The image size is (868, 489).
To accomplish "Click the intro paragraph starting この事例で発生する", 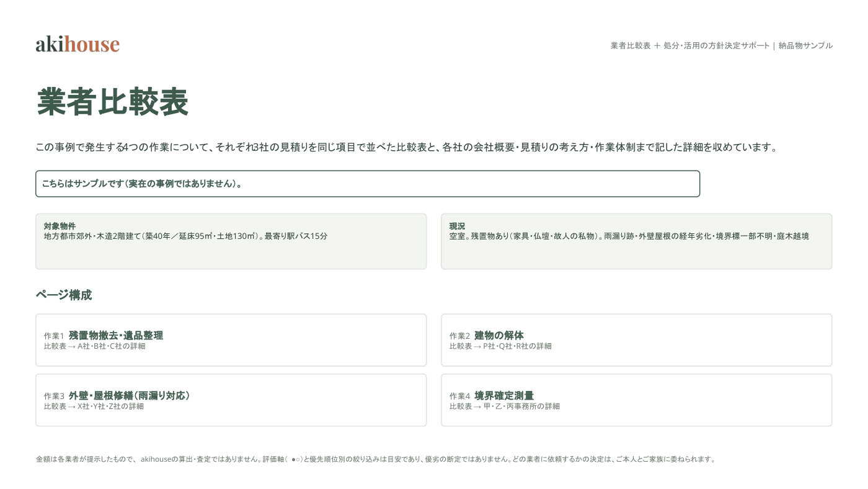I will pos(406,148).
